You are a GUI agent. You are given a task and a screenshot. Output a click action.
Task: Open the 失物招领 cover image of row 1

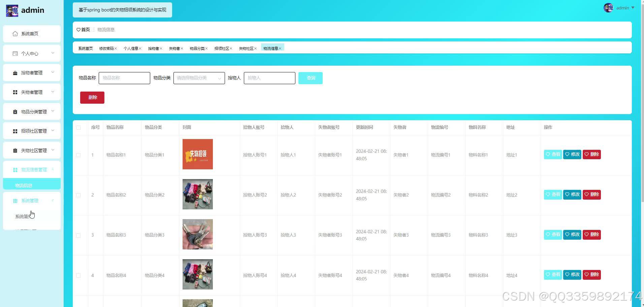click(x=198, y=154)
